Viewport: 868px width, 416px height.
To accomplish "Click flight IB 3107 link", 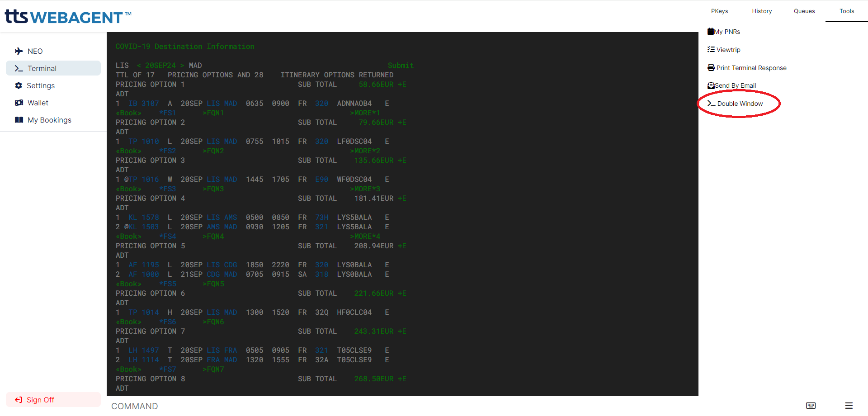I will (144, 104).
